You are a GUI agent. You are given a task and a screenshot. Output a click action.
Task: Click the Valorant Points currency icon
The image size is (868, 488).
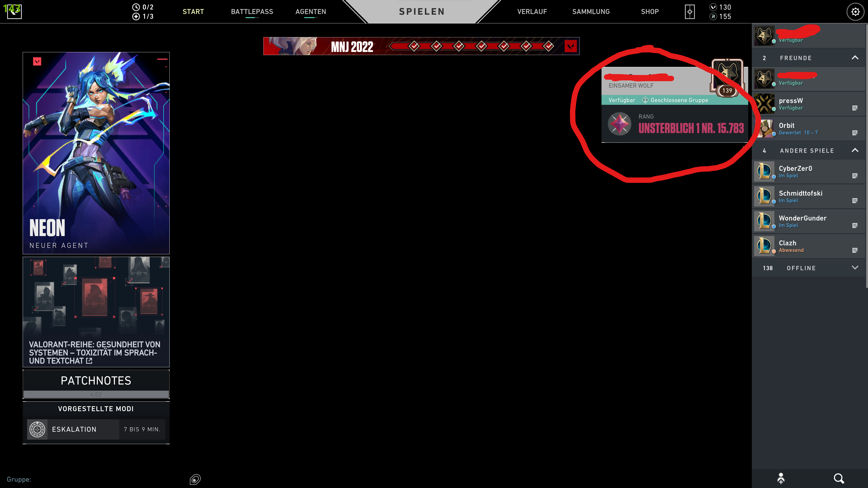point(713,7)
